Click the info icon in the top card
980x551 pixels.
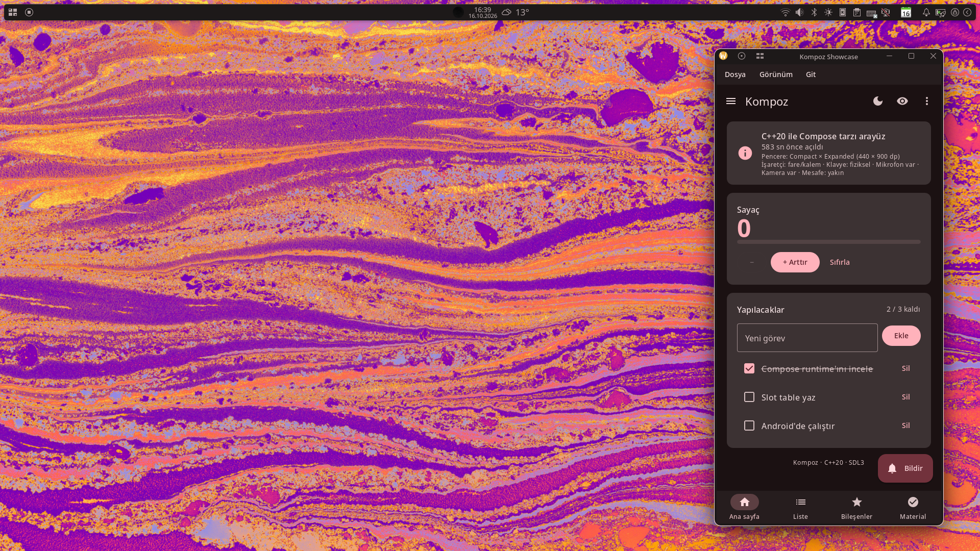coord(745,153)
